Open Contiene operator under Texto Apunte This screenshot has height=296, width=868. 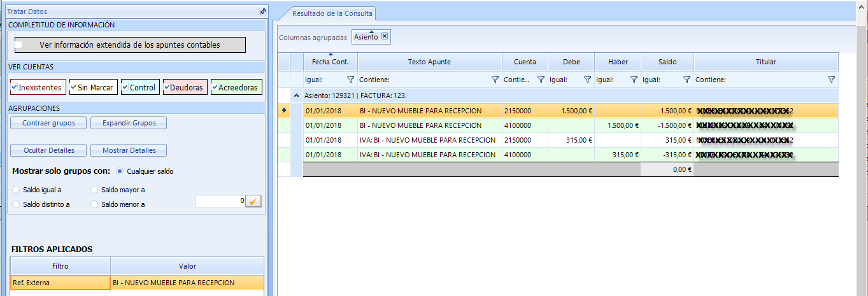[374, 80]
